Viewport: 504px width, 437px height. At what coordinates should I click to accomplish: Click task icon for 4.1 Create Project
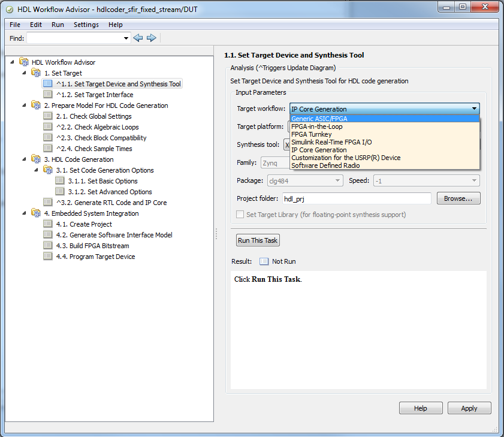pyautogui.click(x=47, y=224)
